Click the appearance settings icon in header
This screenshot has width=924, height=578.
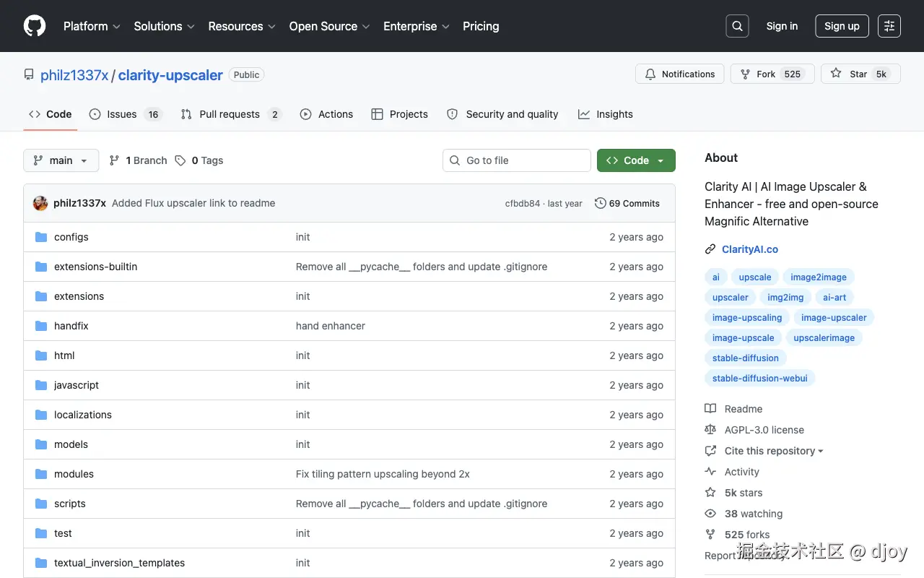(x=889, y=26)
